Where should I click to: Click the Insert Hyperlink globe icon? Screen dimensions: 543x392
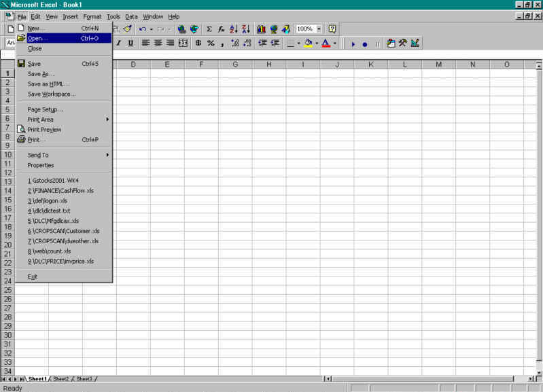(x=181, y=29)
